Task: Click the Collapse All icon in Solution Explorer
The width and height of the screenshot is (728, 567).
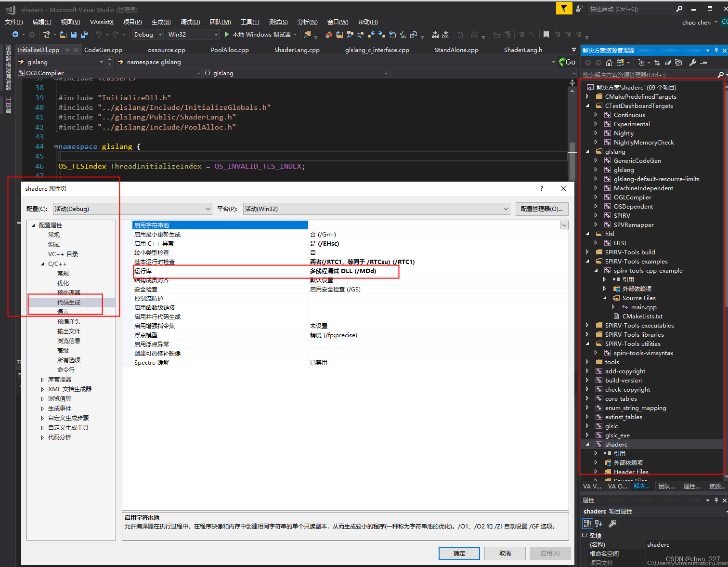Action: pyautogui.click(x=668, y=63)
